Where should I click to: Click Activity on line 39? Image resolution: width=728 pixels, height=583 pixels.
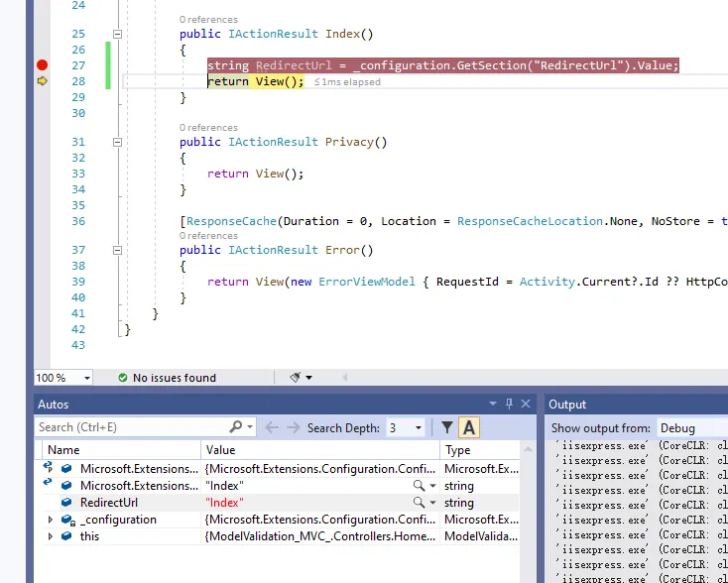point(546,282)
